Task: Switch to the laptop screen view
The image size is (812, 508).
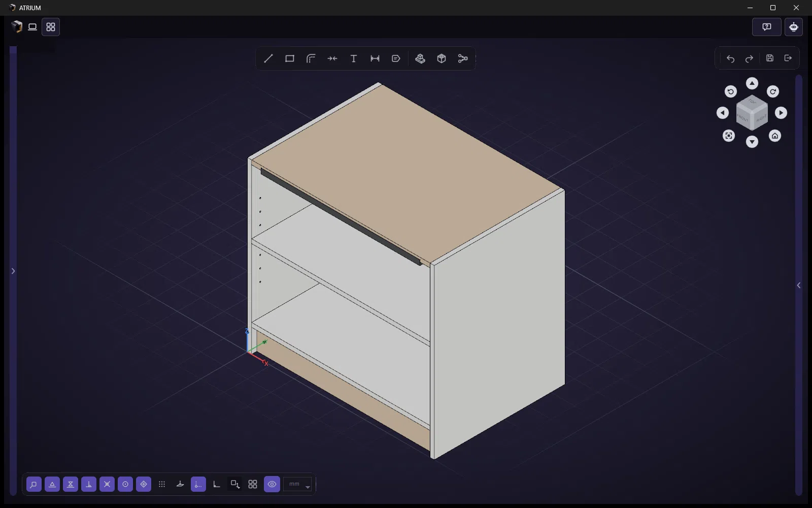Action: (x=32, y=27)
